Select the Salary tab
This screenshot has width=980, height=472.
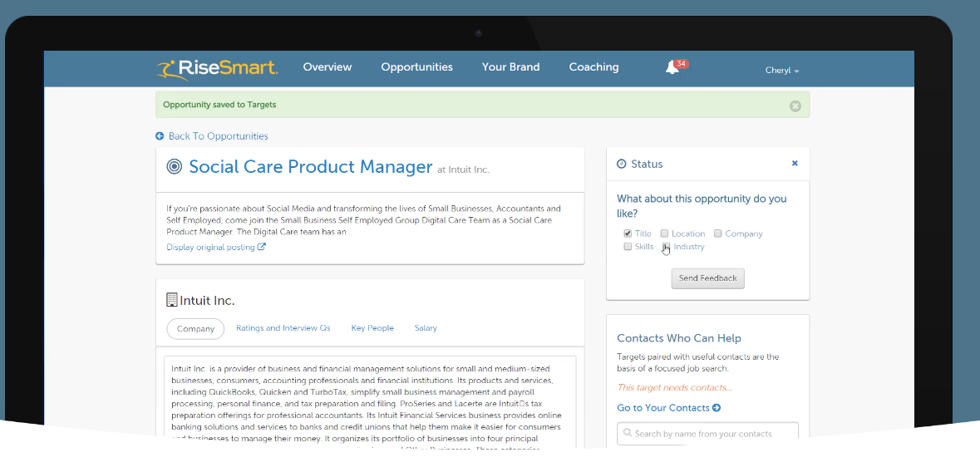click(x=426, y=328)
